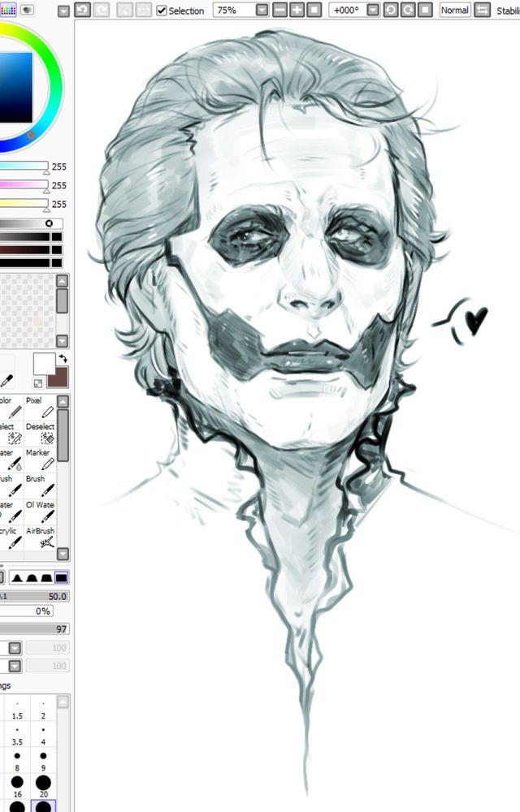Click the tool list scrollbar thumb
Viewport: 520px width, 812px height.
[x=63, y=435]
